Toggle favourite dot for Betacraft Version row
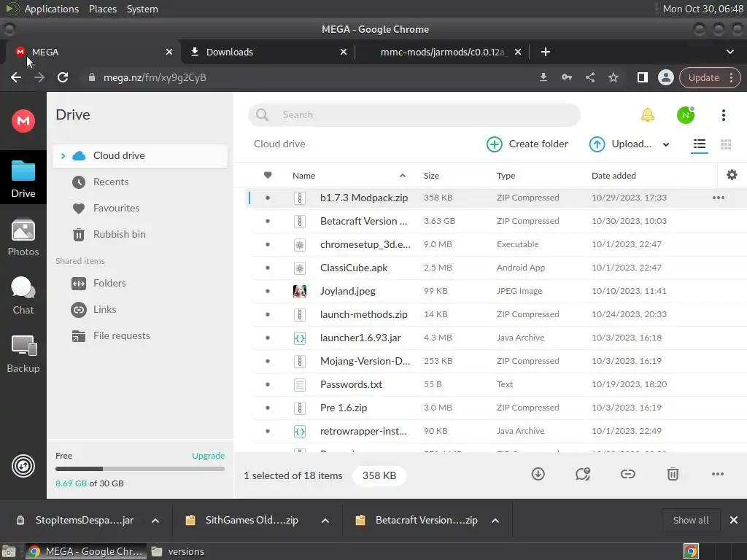 point(268,221)
